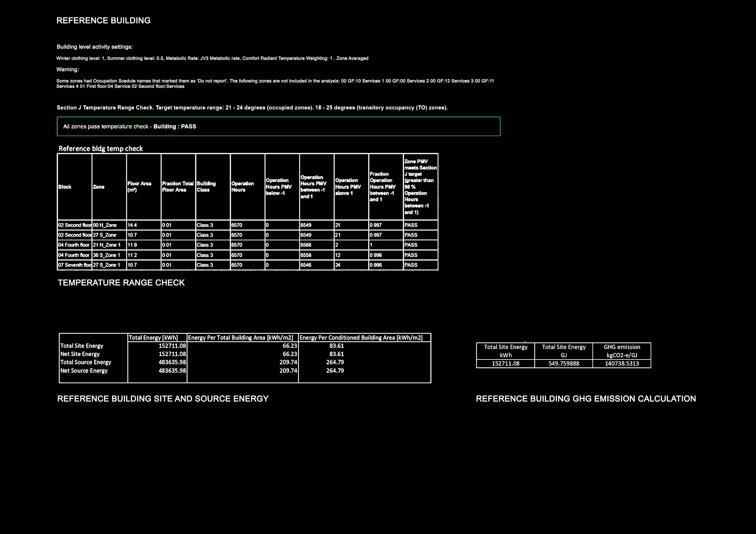Select the Total Source Energy row label

point(86,362)
